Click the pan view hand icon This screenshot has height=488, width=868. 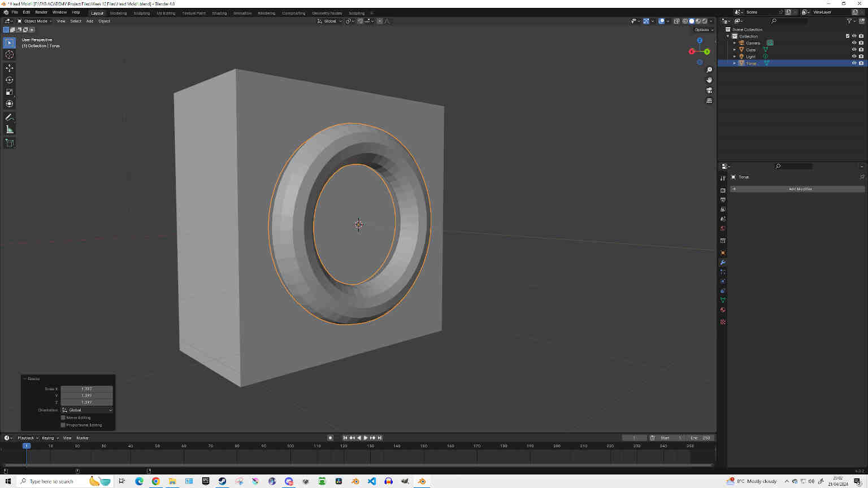[x=709, y=80]
